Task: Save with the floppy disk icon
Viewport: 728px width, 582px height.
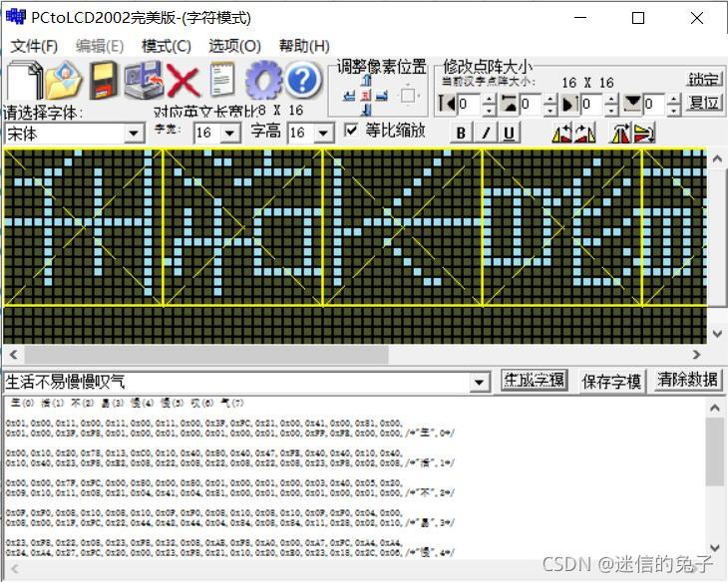Action: coord(103,81)
